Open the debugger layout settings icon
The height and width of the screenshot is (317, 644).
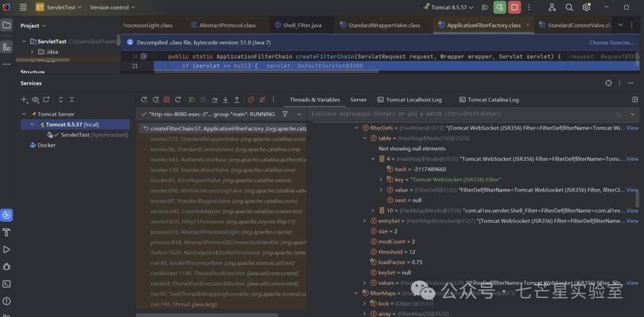tap(635, 100)
